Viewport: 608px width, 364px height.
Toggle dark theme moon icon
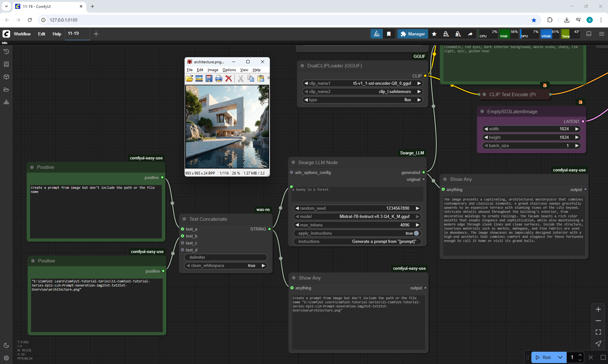point(6,345)
